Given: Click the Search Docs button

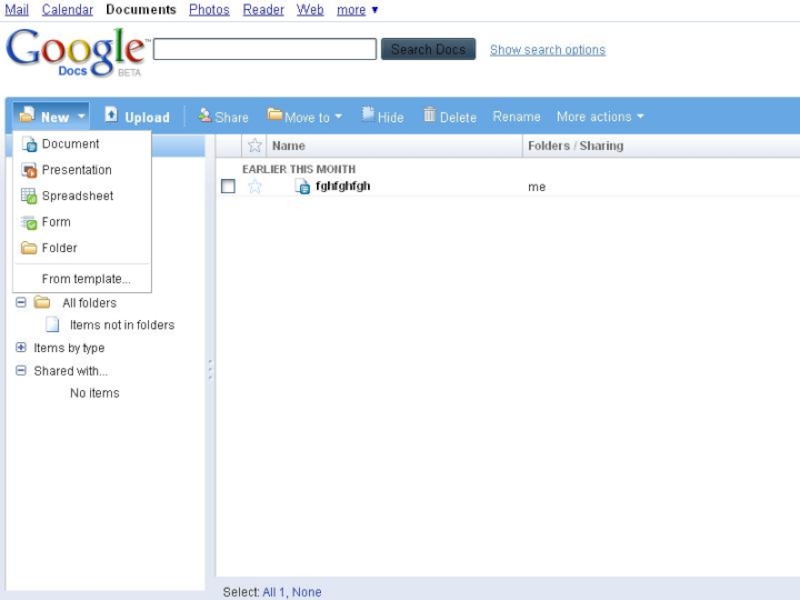Looking at the screenshot, I should (428, 49).
